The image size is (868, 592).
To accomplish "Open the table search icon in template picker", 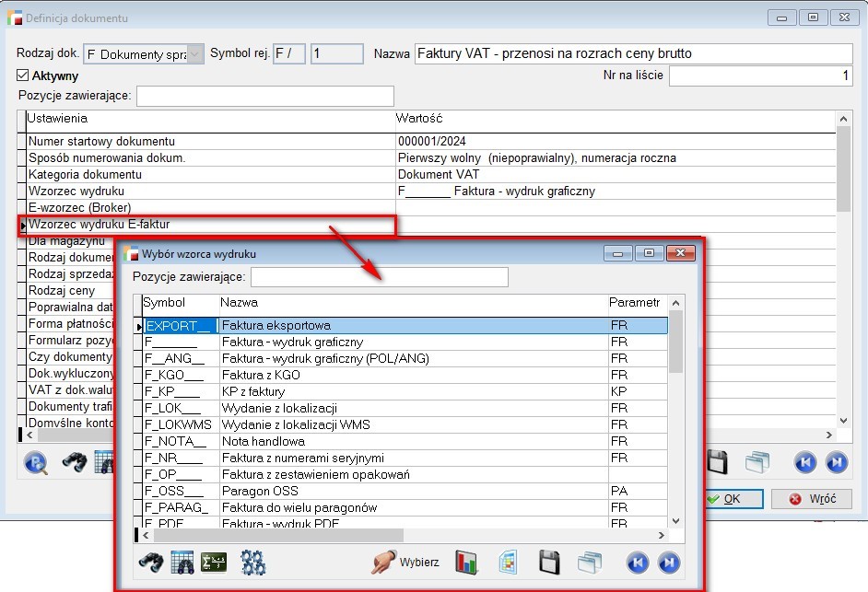I will point(182,561).
